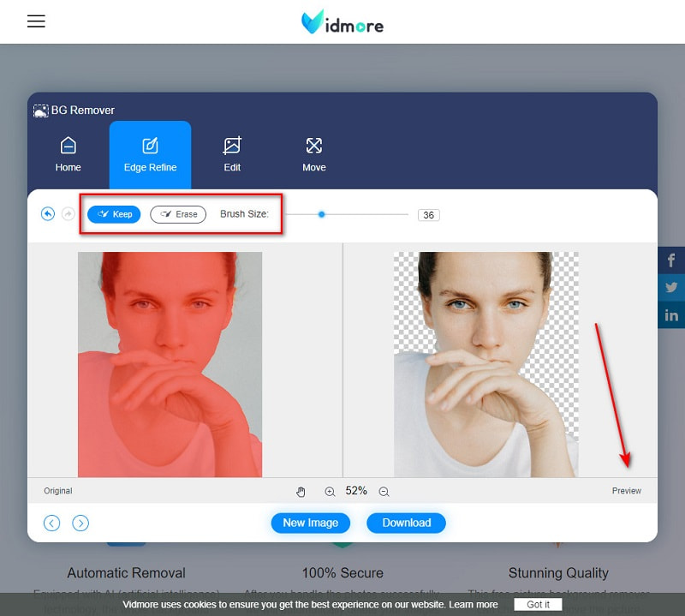685x616 pixels.
Task: Click the Brush Size slider handle
Action: pos(322,214)
